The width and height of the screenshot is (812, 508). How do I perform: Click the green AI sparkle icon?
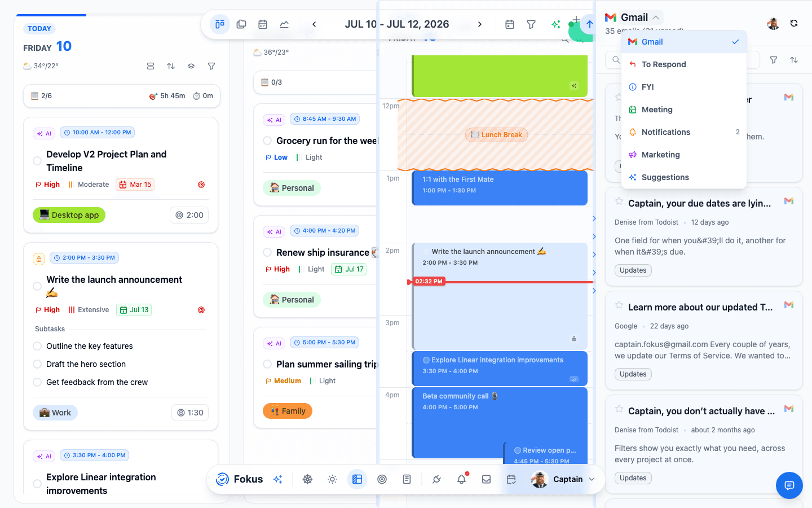point(556,24)
